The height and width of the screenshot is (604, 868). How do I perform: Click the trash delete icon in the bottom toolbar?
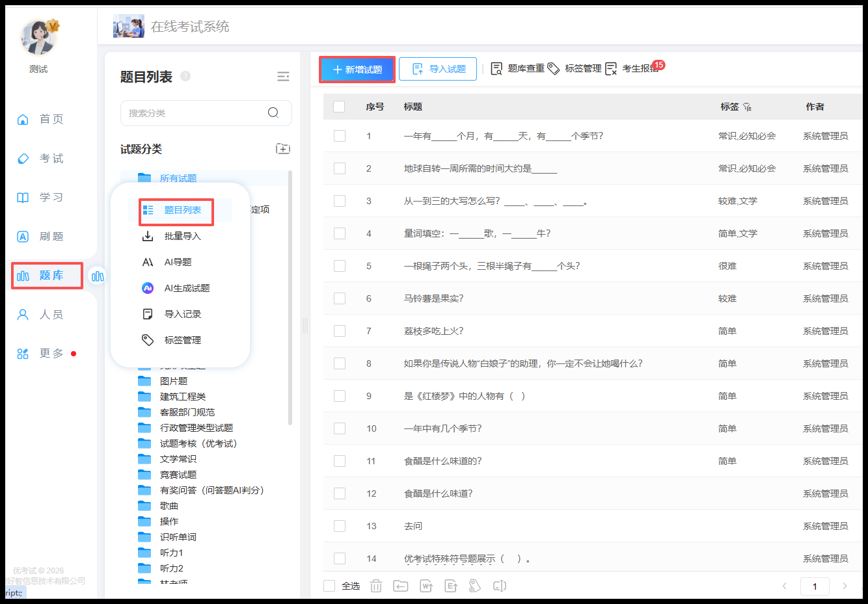[376, 586]
